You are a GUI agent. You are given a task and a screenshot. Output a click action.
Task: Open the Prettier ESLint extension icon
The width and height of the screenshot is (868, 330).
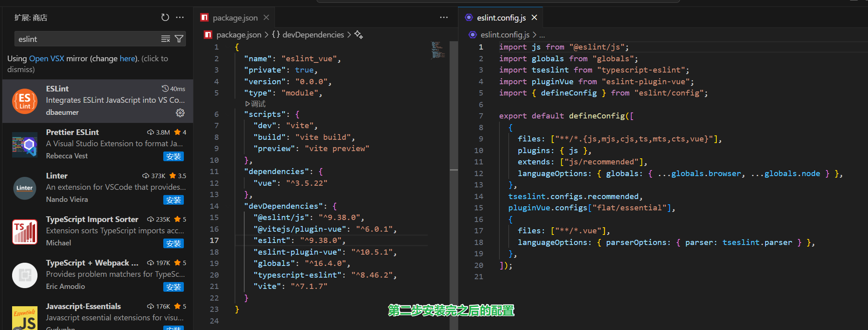25,145
